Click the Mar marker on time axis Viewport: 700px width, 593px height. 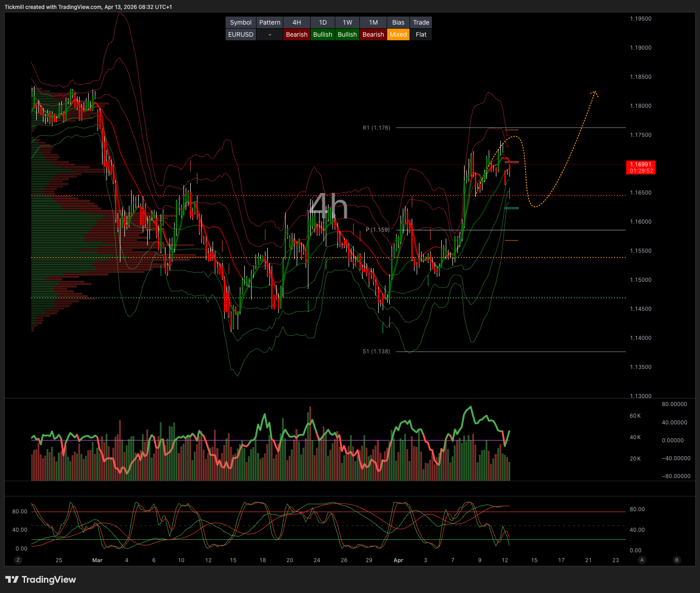coord(97,560)
